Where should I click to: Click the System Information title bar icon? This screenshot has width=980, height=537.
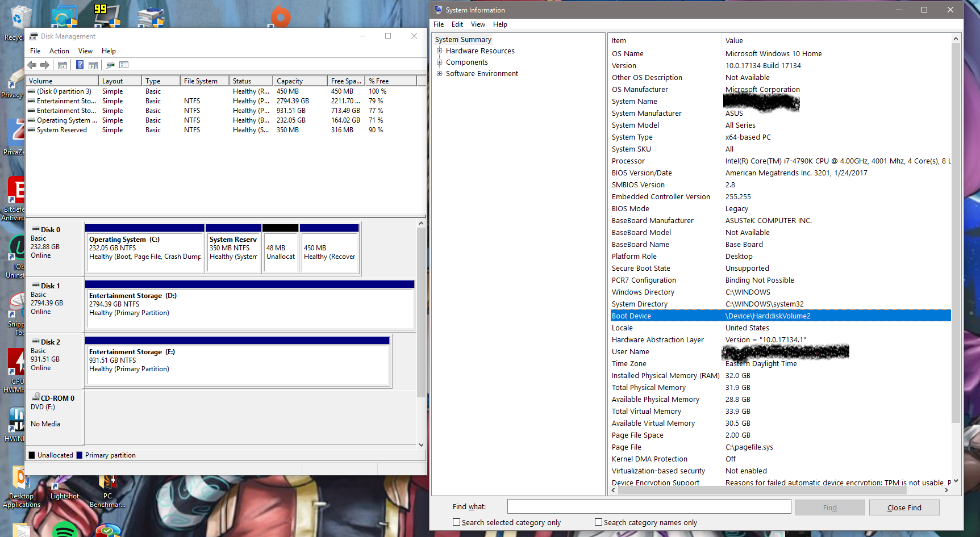click(x=438, y=10)
